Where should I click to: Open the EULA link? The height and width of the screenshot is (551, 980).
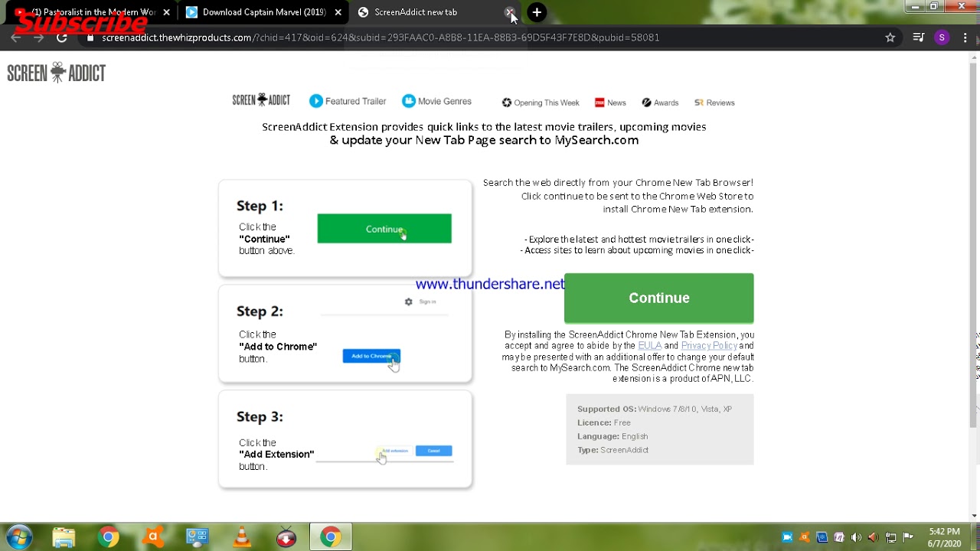coord(649,346)
